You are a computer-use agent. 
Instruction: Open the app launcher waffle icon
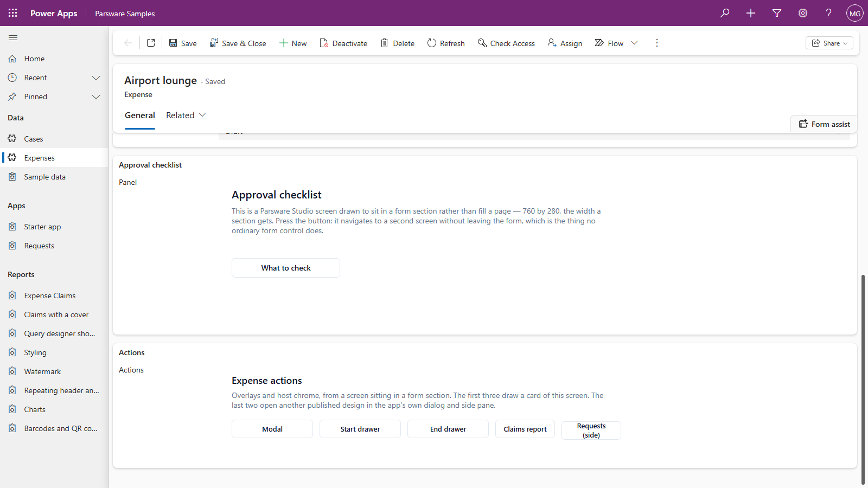(13, 13)
